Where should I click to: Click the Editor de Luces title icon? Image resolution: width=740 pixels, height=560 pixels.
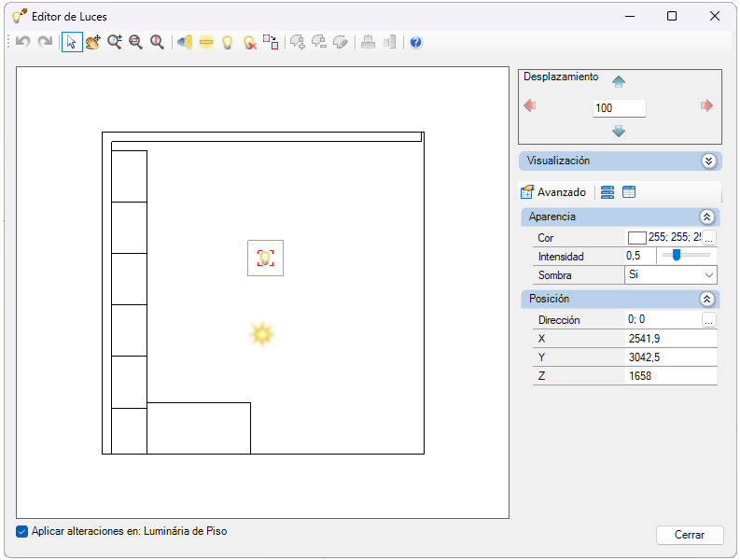click(20, 17)
